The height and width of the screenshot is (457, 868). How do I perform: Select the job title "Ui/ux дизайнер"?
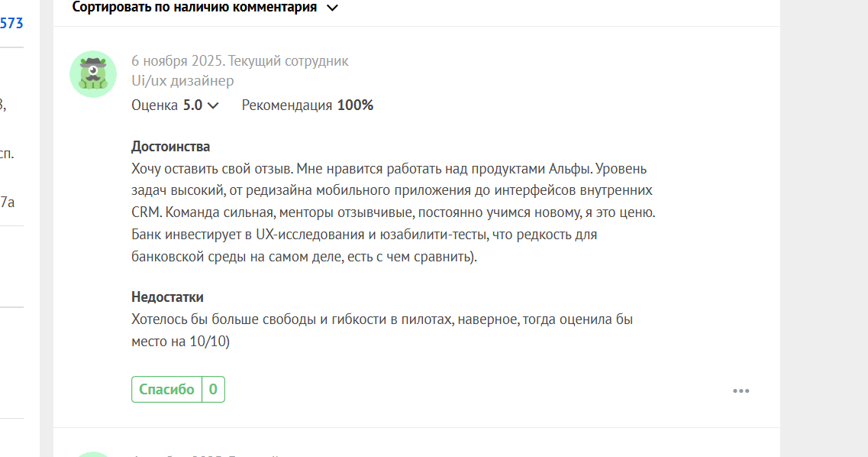pyautogui.click(x=182, y=80)
